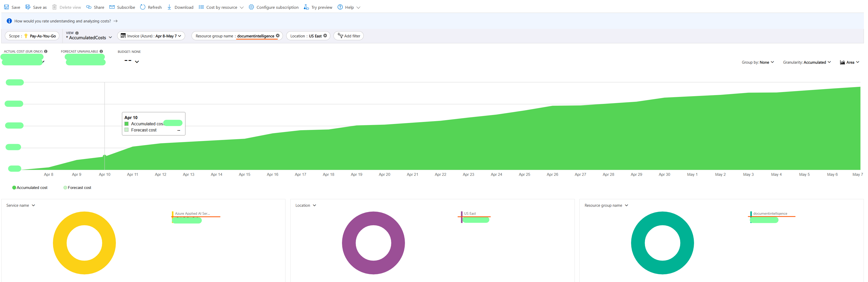Image resolution: width=868 pixels, height=282 pixels.
Task: Click the Configure subscription gear icon
Action: (x=251, y=7)
